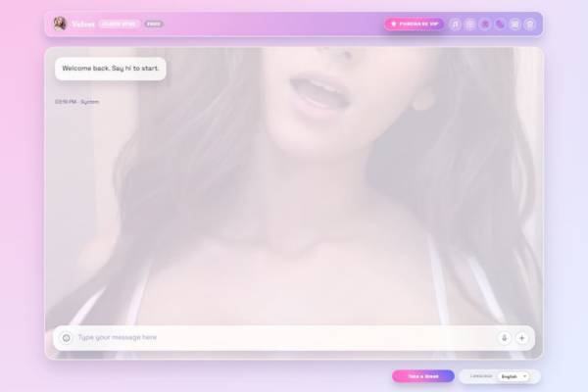Image resolution: width=588 pixels, height=392 pixels.
Task: Click the pink badge next to Velvet's name
Action: 120,24
